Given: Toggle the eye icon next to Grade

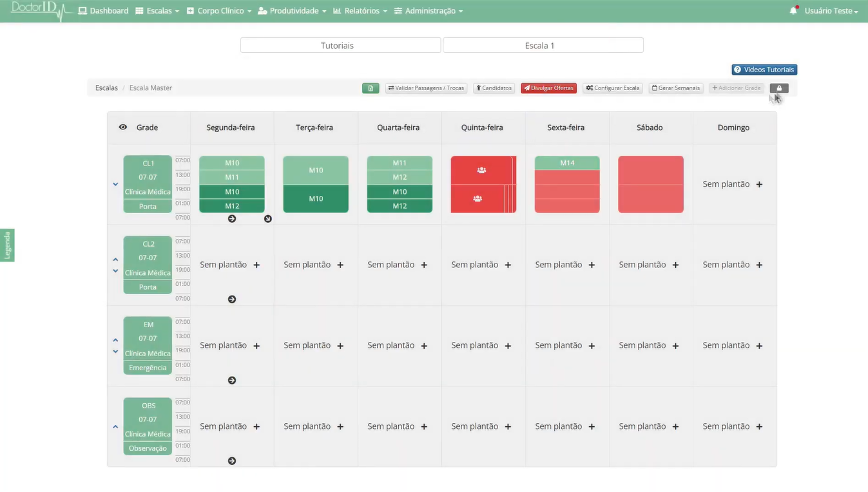Looking at the screenshot, I should [x=123, y=128].
